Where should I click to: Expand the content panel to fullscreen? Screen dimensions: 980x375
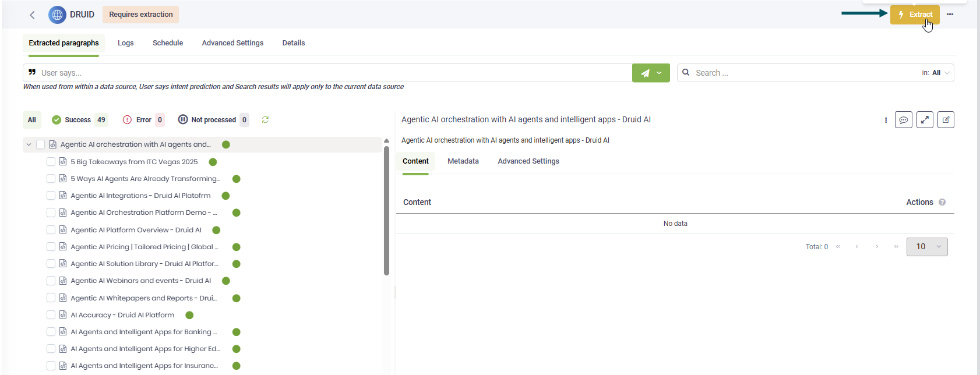925,120
